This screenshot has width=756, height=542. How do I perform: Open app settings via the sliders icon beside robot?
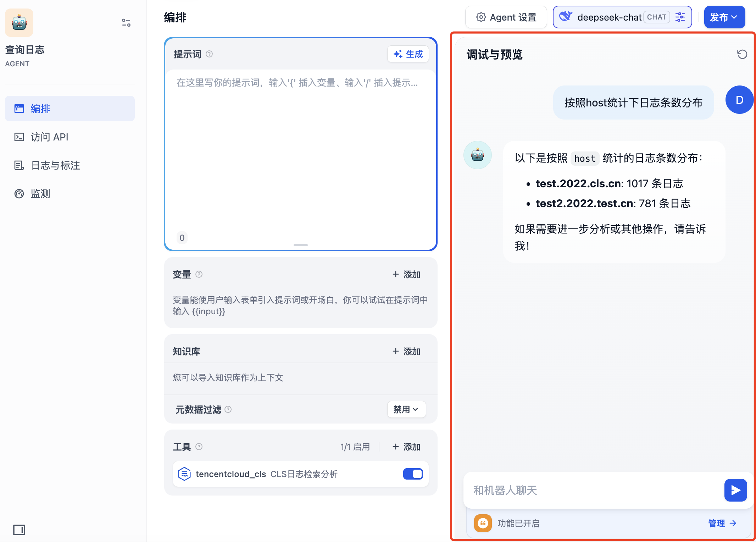pos(126,23)
